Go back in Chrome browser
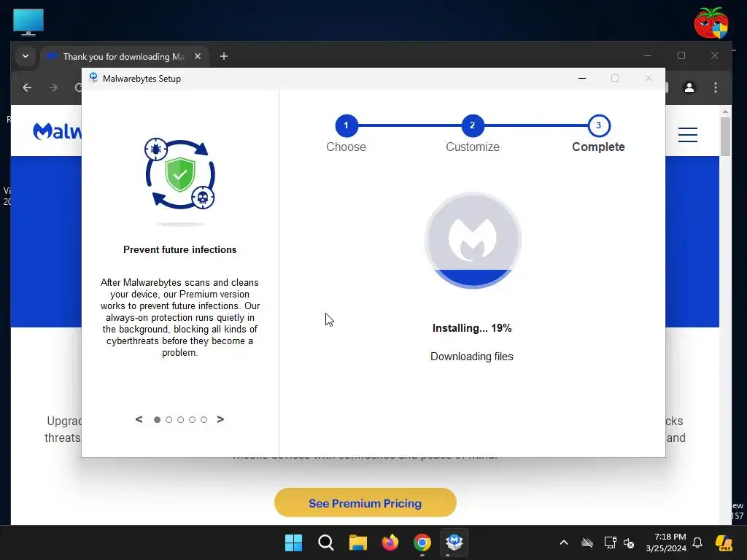 click(27, 87)
